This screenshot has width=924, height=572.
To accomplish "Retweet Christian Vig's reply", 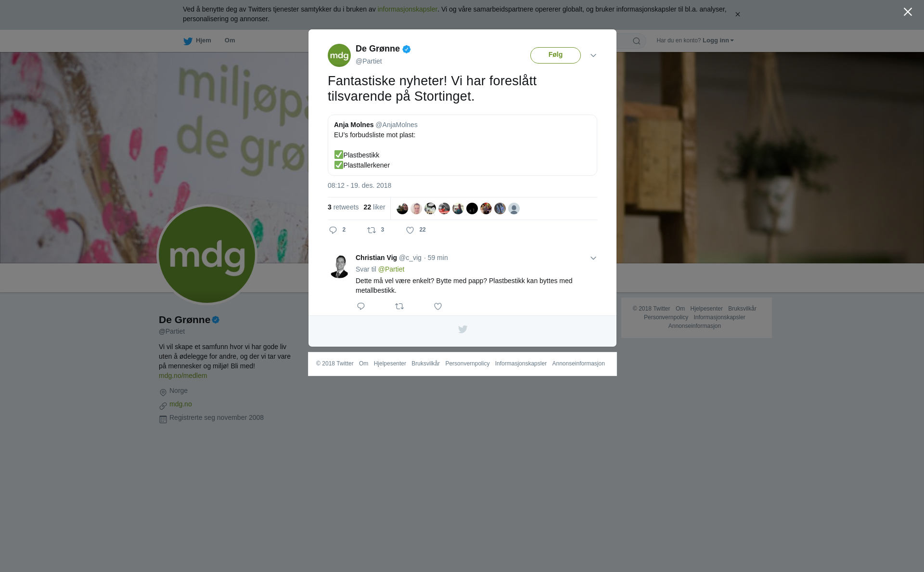I will [x=399, y=306].
